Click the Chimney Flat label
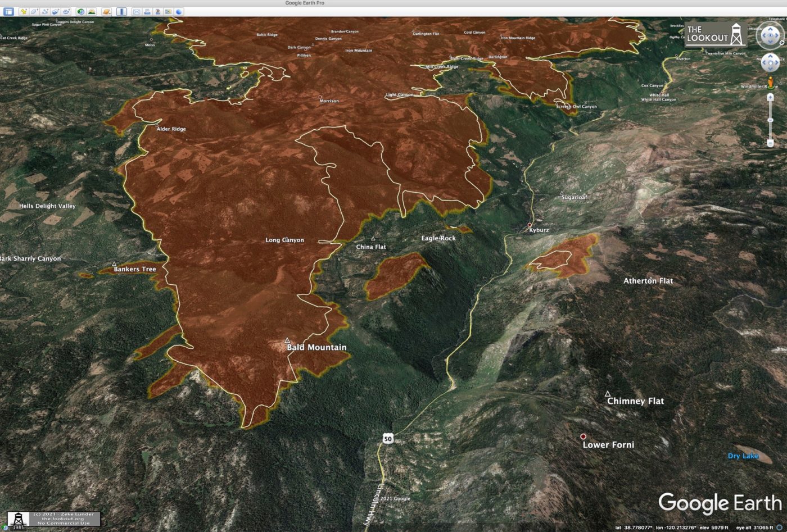This screenshot has height=532, width=787. tap(636, 401)
